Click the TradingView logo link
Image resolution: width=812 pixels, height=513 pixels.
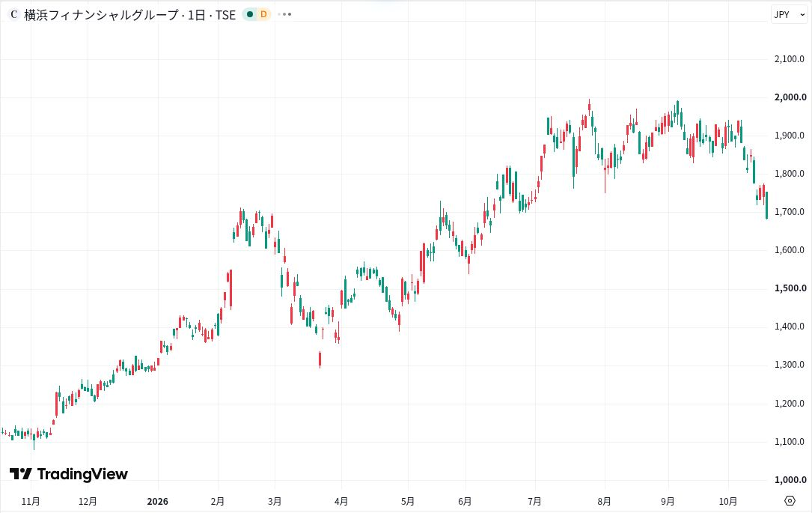(69, 473)
